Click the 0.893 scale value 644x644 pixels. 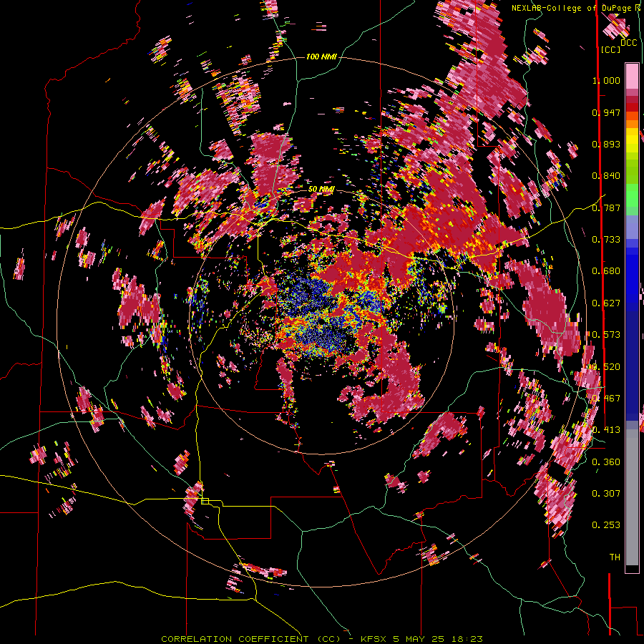pyautogui.click(x=606, y=144)
